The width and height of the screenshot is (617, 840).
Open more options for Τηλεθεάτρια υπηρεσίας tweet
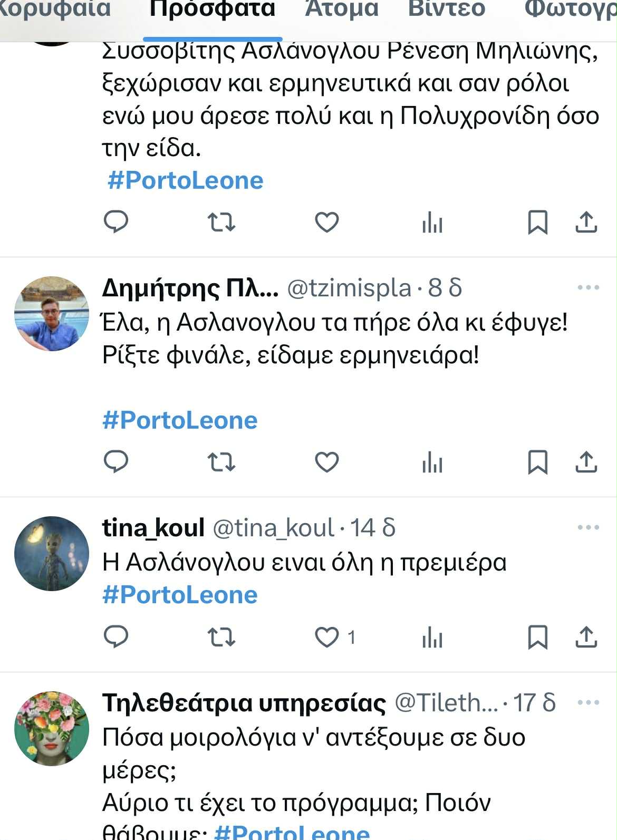point(588,702)
